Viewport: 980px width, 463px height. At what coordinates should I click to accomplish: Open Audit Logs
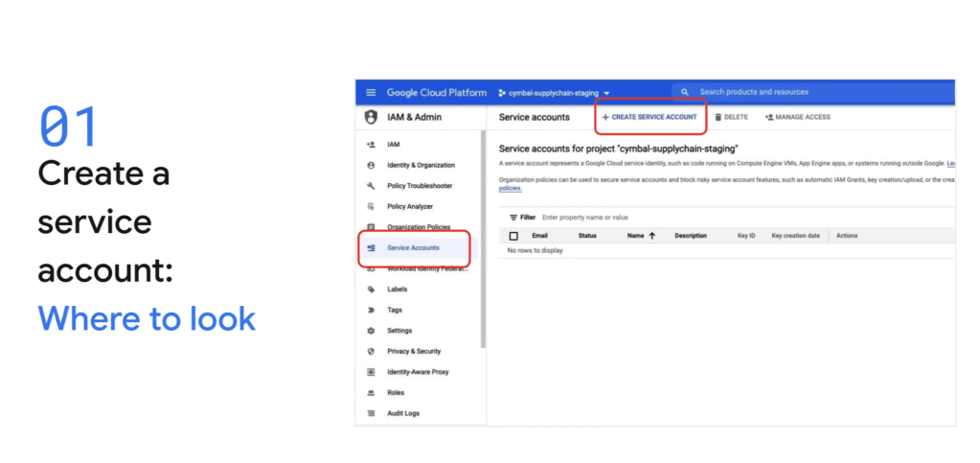pos(403,413)
